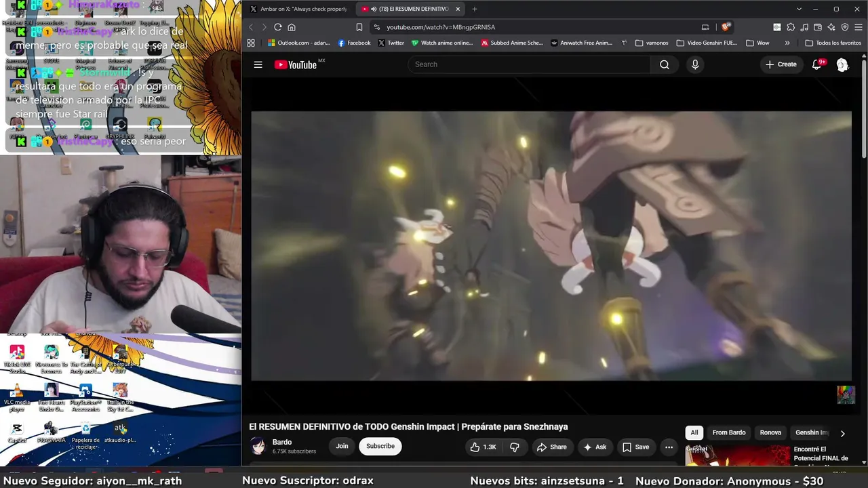
Task: Open the Wow bookmark folder
Action: point(757,43)
